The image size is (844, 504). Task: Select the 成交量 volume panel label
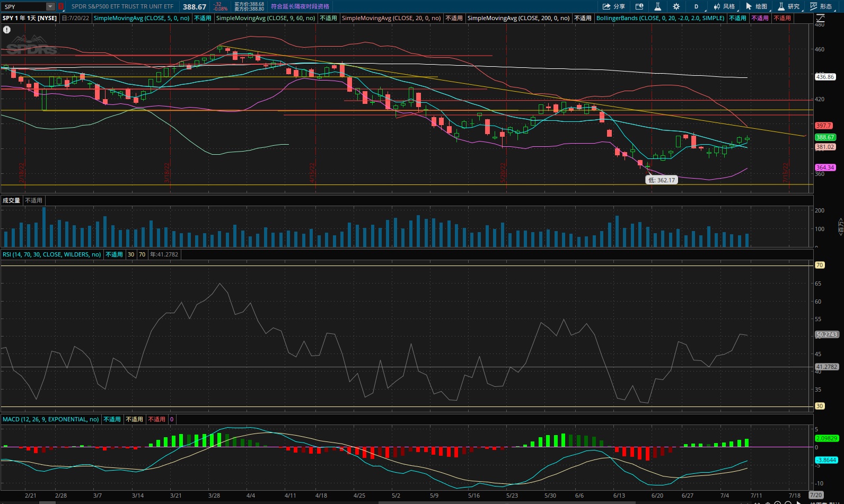11,200
